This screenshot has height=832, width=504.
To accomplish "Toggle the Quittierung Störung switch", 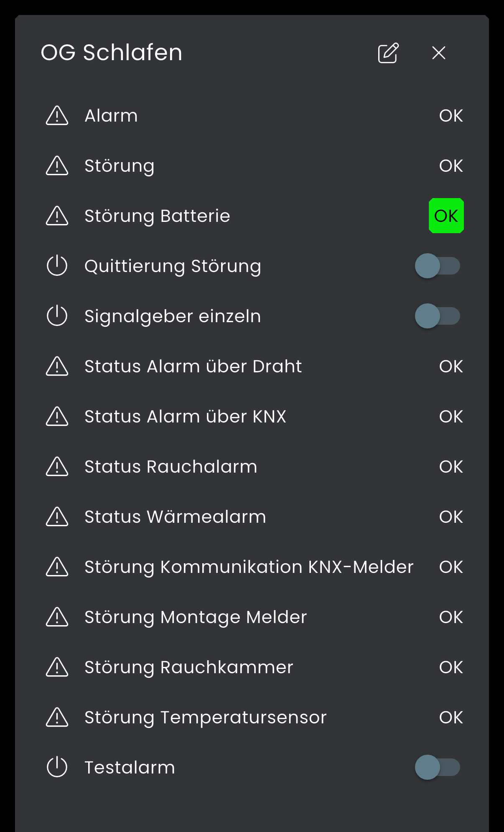I will click(437, 266).
